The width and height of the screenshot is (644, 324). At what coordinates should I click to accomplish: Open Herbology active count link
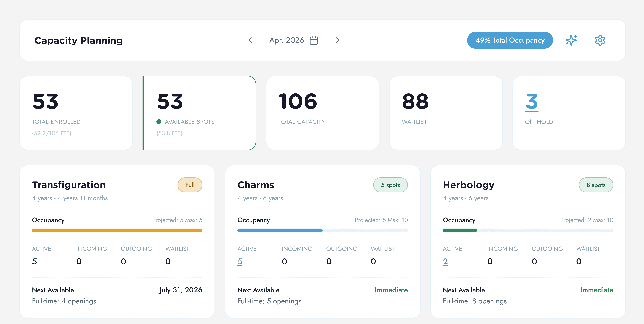click(445, 261)
